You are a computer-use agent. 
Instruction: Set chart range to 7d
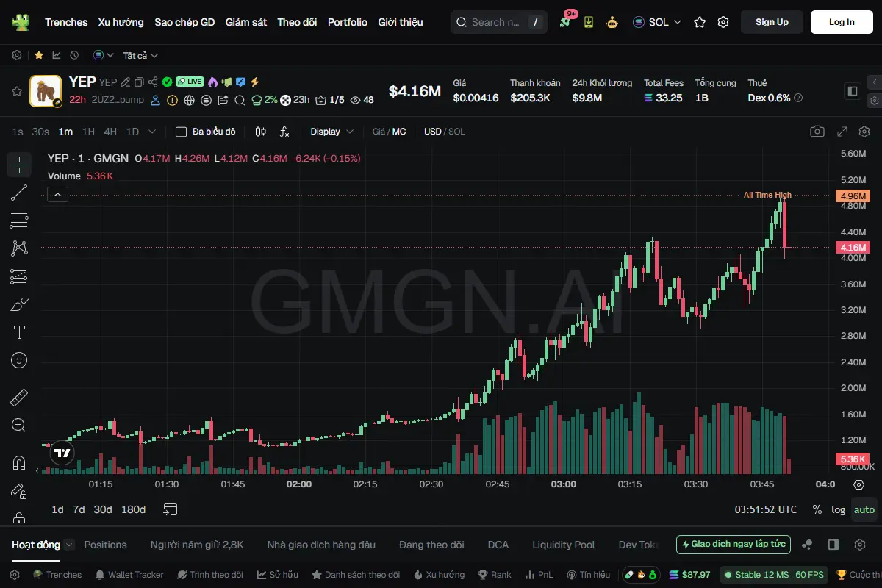[79, 509]
